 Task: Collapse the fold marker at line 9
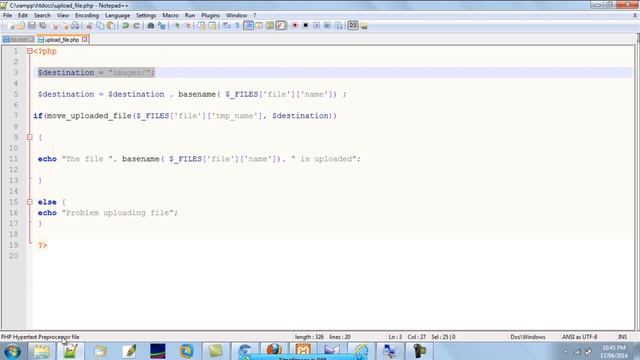click(29, 137)
